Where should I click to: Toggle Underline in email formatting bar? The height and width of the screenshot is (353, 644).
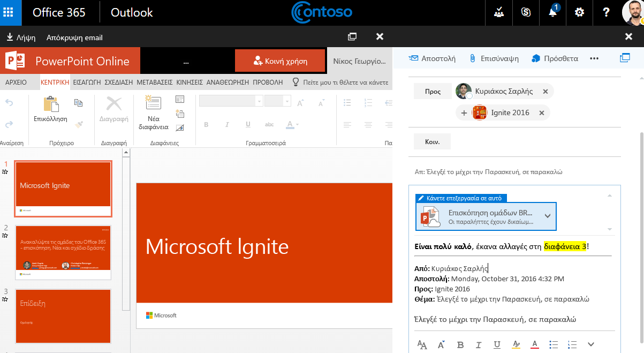(x=497, y=344)
